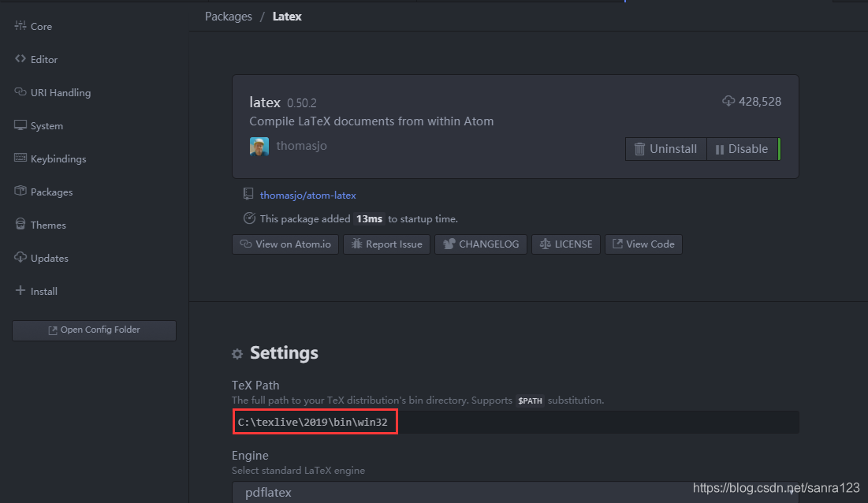Click the $PATH code badge
Screen dimensions: 868x503
click(530, 401)
